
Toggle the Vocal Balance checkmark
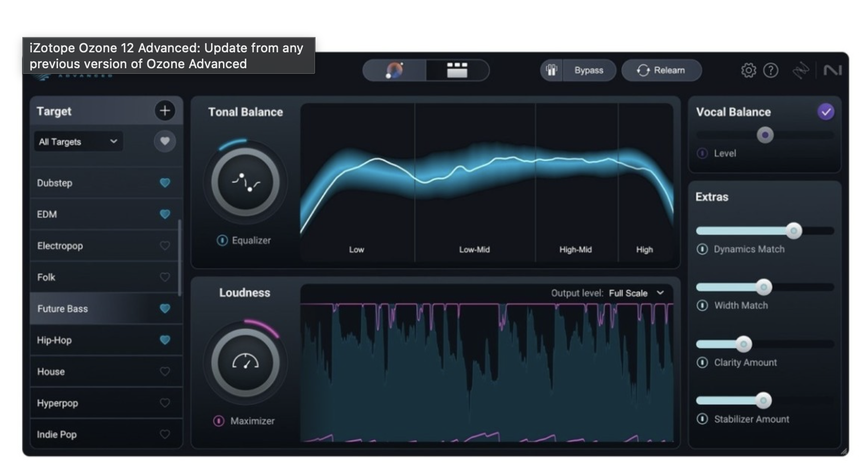(826, 111)
